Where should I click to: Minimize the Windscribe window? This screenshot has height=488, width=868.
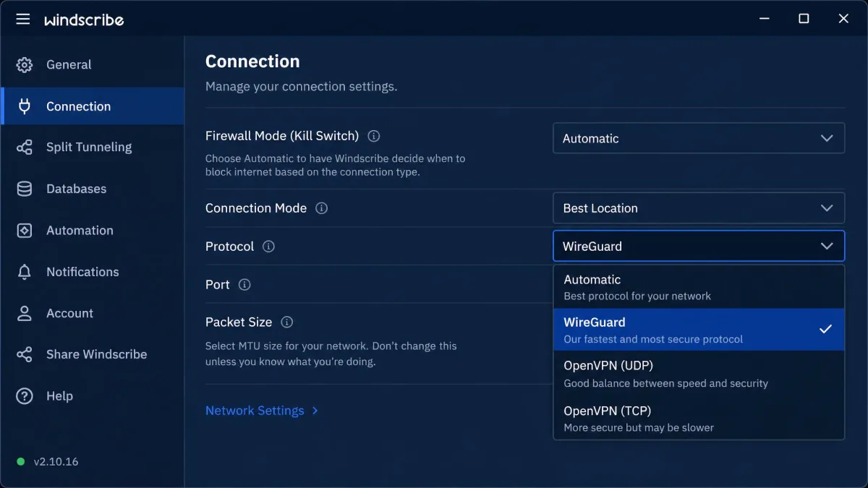pos(764,19)
